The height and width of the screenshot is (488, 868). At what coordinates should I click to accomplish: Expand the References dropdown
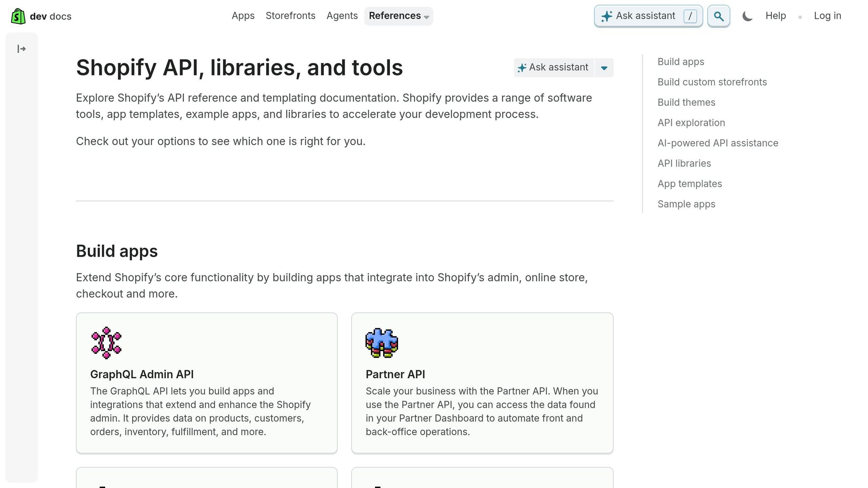point(398,16)
